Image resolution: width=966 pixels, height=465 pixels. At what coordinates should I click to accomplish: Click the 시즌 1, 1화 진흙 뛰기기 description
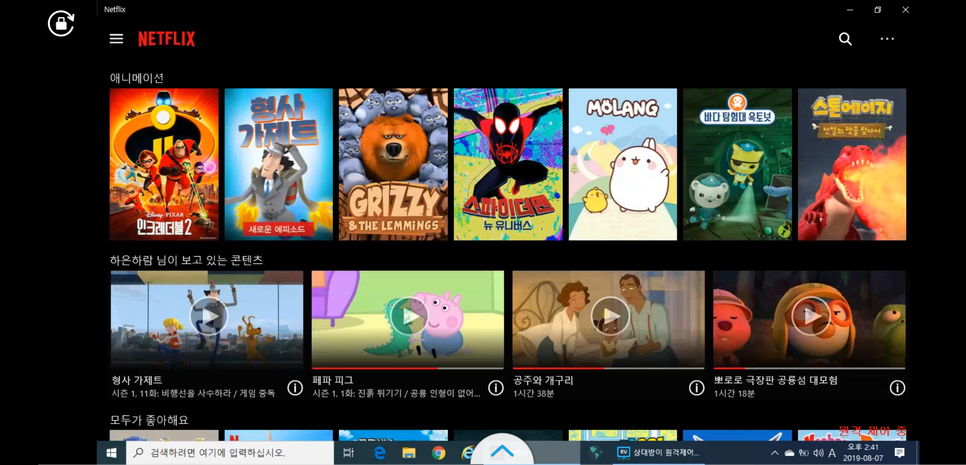(396, 393)
